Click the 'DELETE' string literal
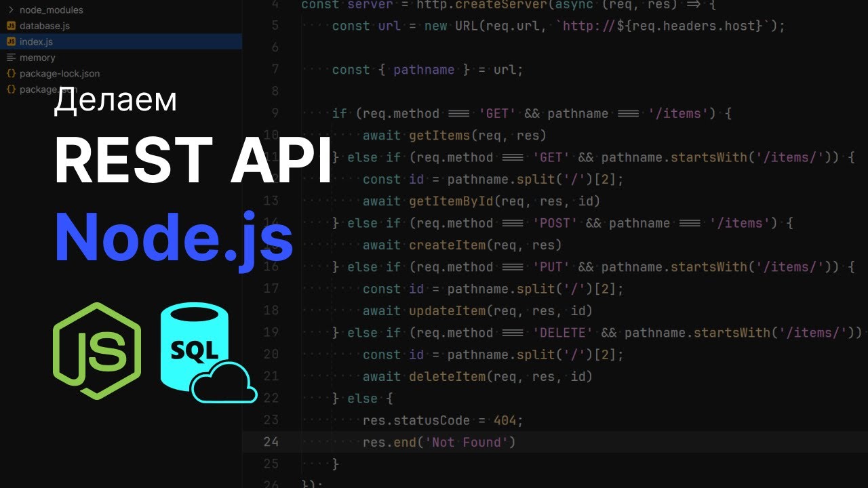The height and width of the screenshot is (488, 868). click(x=563, y=333)
